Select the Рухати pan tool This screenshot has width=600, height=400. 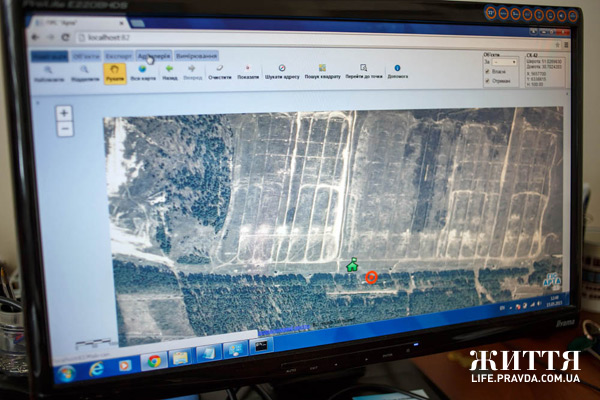[x=115, y=72]
